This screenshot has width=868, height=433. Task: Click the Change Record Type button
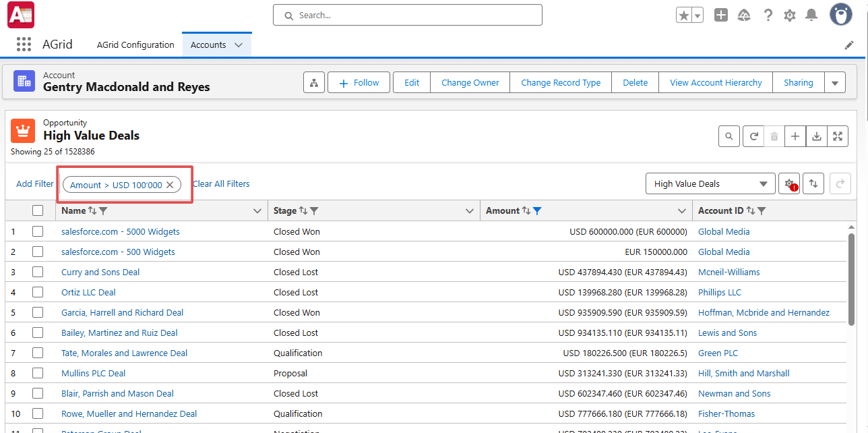coord(561,83)
